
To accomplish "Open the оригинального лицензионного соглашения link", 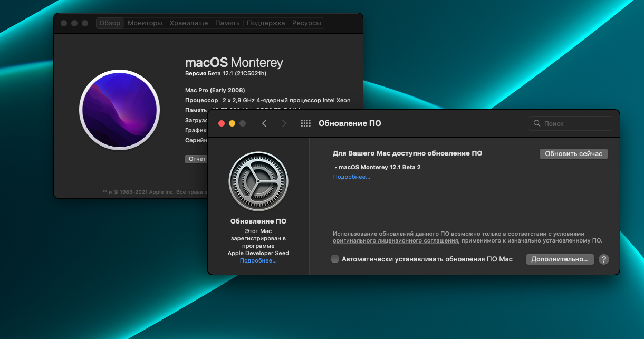I will 396,240.
